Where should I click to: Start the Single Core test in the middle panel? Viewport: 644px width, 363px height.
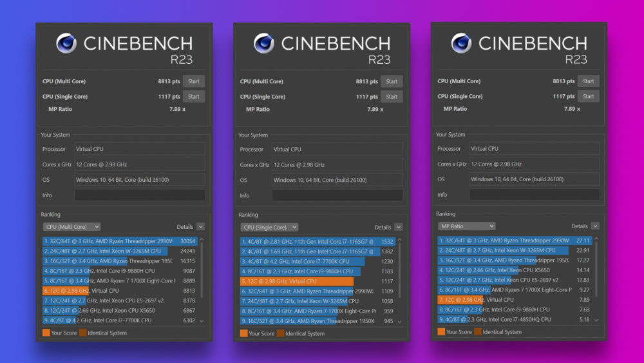click(392, 96)
